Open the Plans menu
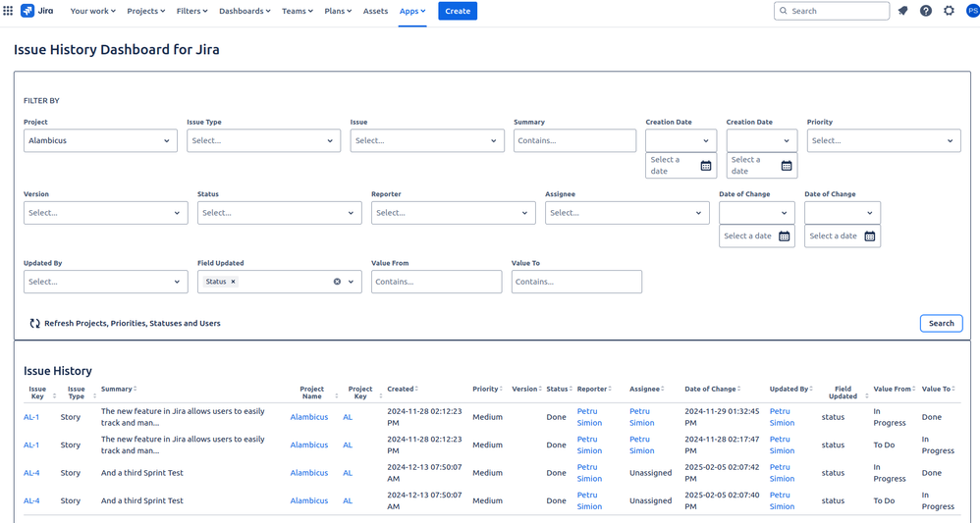 pyautogui.click(x=338, y=11)
